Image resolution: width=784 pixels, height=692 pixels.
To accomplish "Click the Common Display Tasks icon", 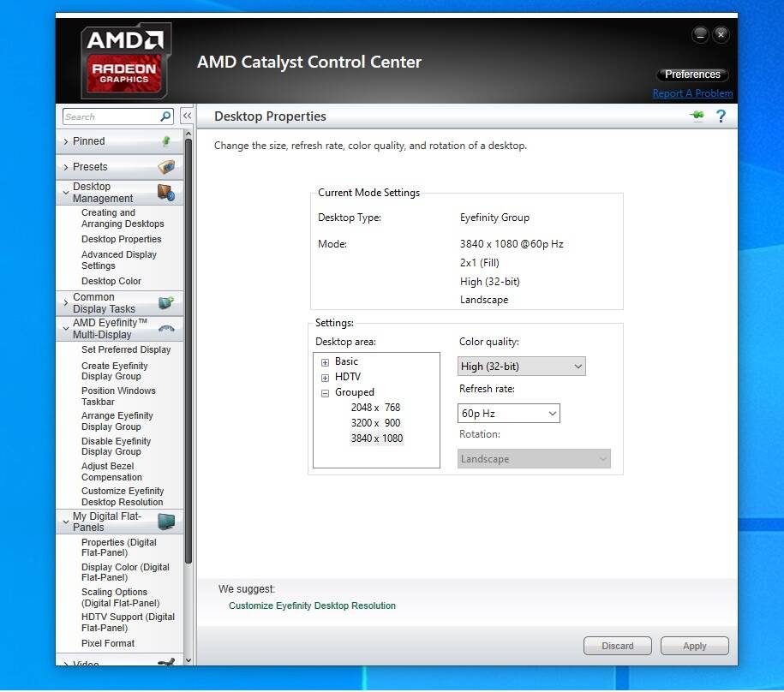I will point(166,303).
